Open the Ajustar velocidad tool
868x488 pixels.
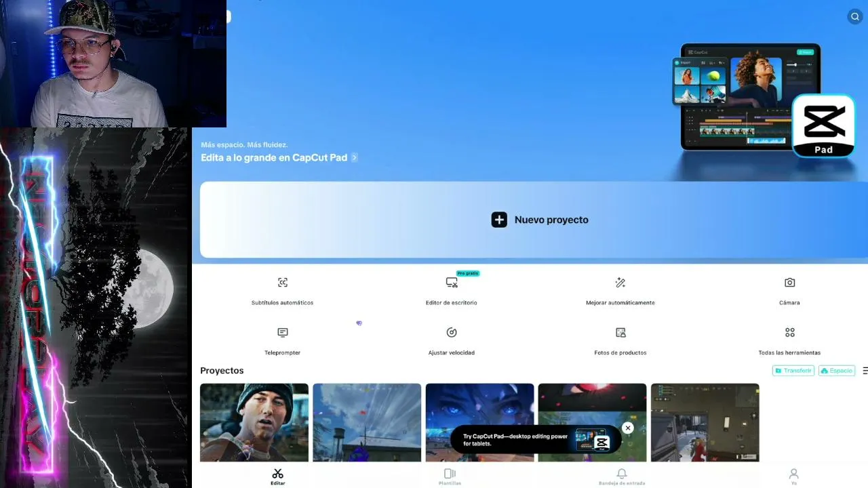(452, 342)
